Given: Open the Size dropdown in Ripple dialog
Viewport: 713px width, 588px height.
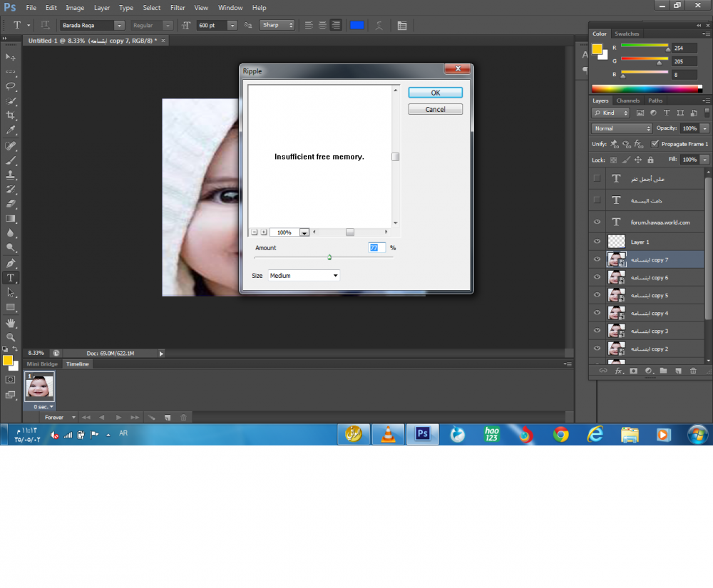Looking at the screenshot, I should coord(304,275).
